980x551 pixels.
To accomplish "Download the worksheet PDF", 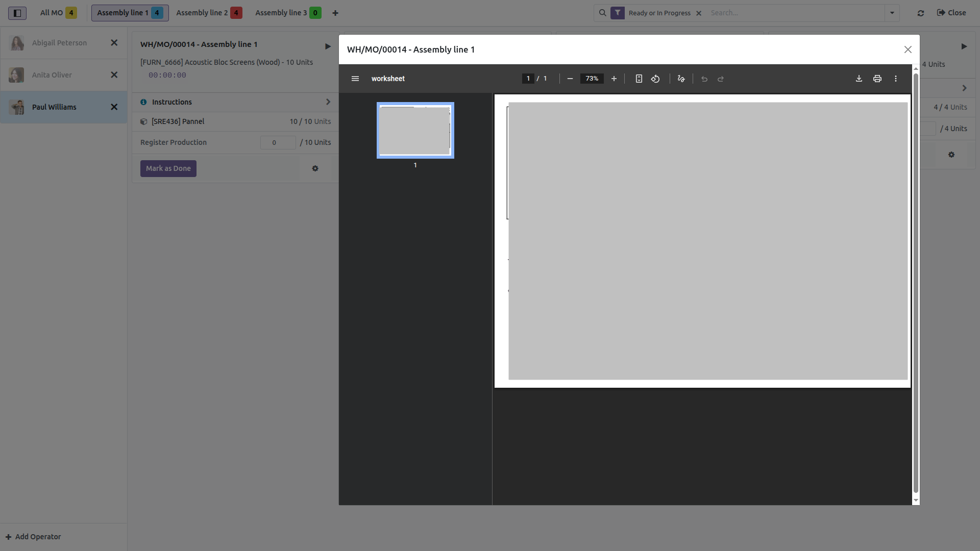I will point(859,79).
